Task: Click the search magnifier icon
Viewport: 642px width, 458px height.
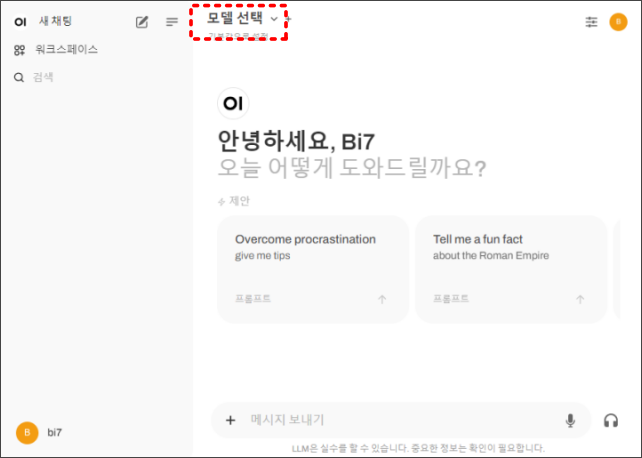Action: 19,77
